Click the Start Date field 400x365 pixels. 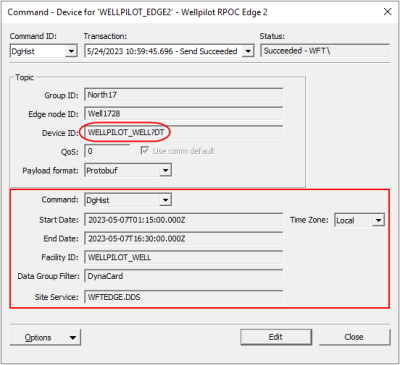(x=183, y=220)
